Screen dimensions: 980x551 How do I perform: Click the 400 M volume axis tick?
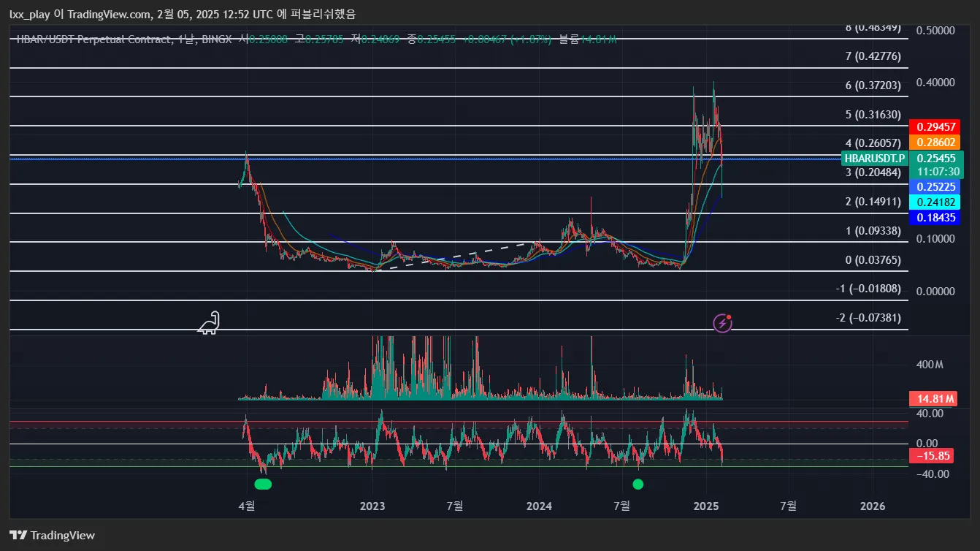(930, 365)
